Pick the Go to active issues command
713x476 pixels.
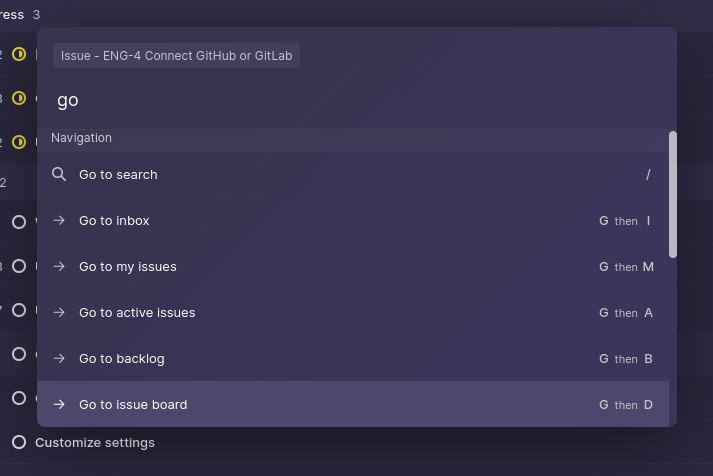click(137, 313)
